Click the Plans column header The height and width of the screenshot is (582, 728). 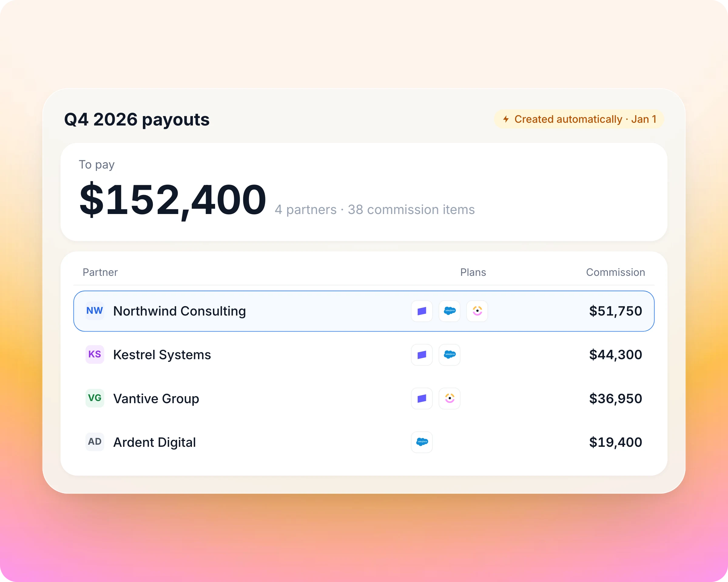(473, 272)
